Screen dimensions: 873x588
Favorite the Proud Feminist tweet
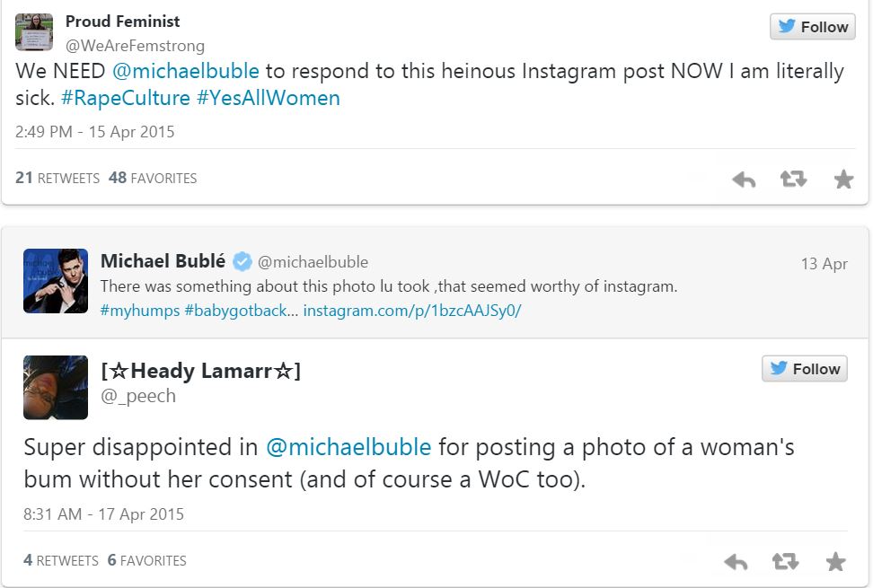click(x=843, y=180)
